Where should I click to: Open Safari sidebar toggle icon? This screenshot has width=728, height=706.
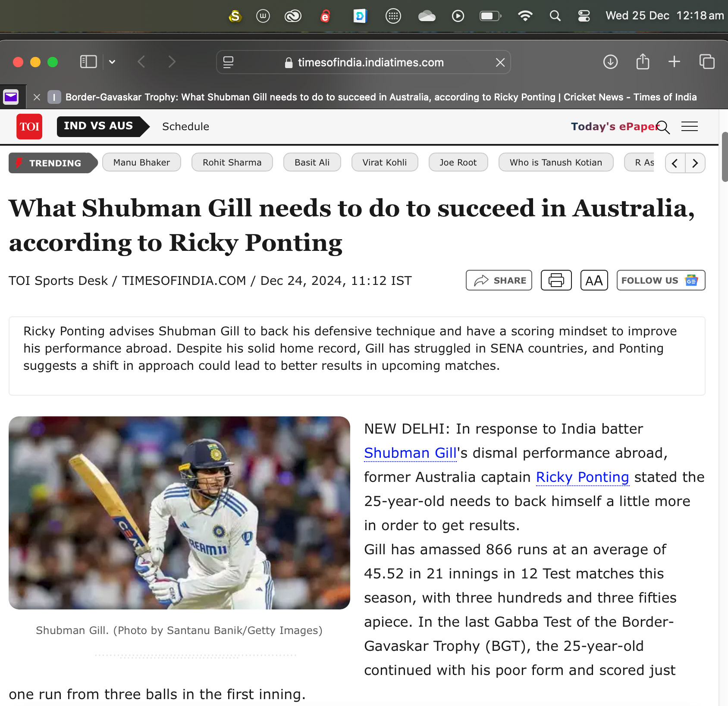tap(88, 62)
